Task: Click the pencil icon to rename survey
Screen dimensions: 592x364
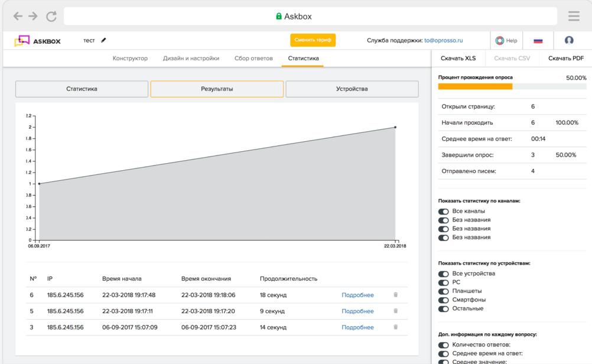Action: click(104, 40)
